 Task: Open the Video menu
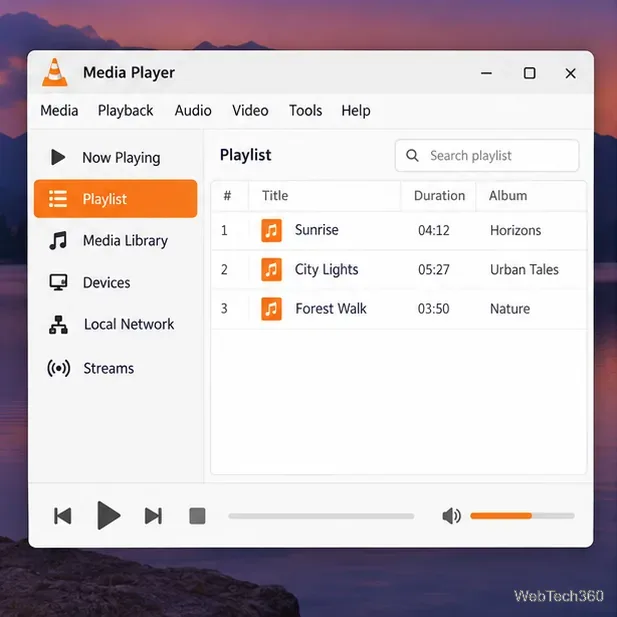pyautogui.click(x=250, y=111)
